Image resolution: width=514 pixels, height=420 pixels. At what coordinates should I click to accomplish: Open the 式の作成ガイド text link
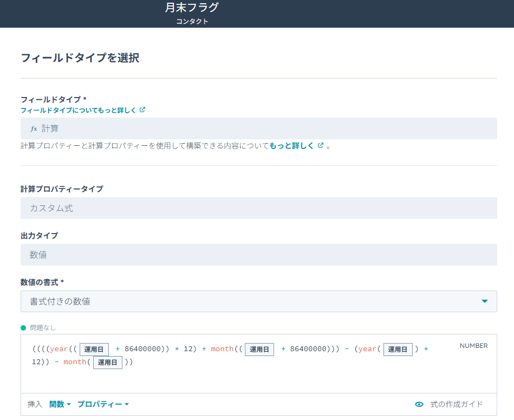pos(456,404)
